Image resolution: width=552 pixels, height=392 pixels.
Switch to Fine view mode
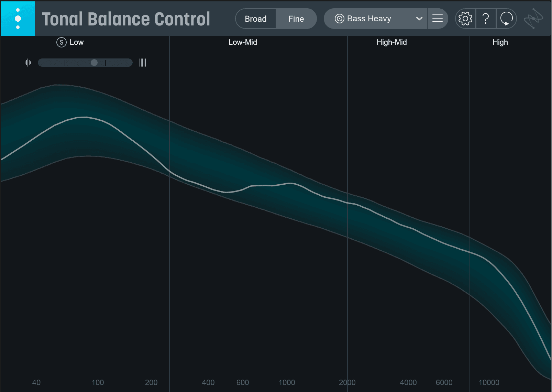[x=296, y=19]
